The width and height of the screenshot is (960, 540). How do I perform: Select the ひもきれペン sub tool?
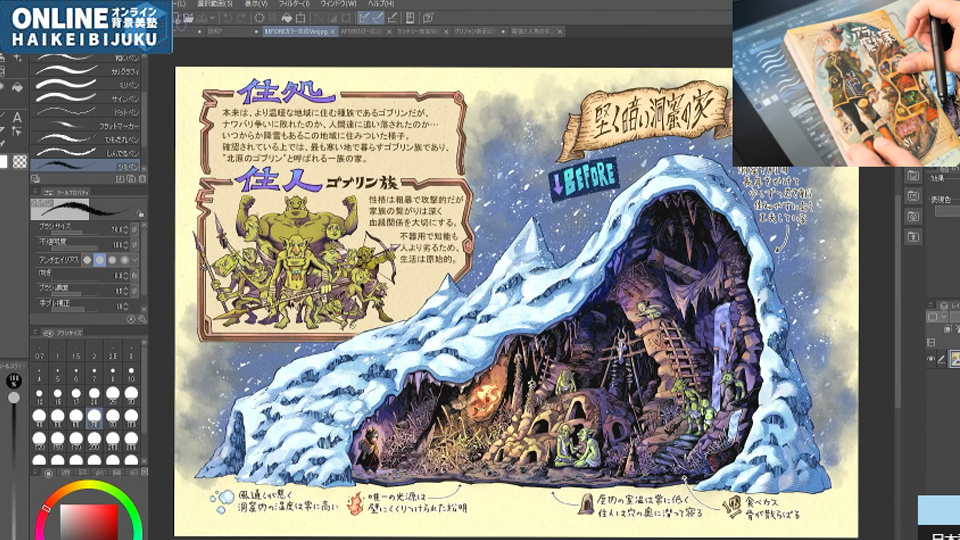pyautogui.click(x=85, y=140)
